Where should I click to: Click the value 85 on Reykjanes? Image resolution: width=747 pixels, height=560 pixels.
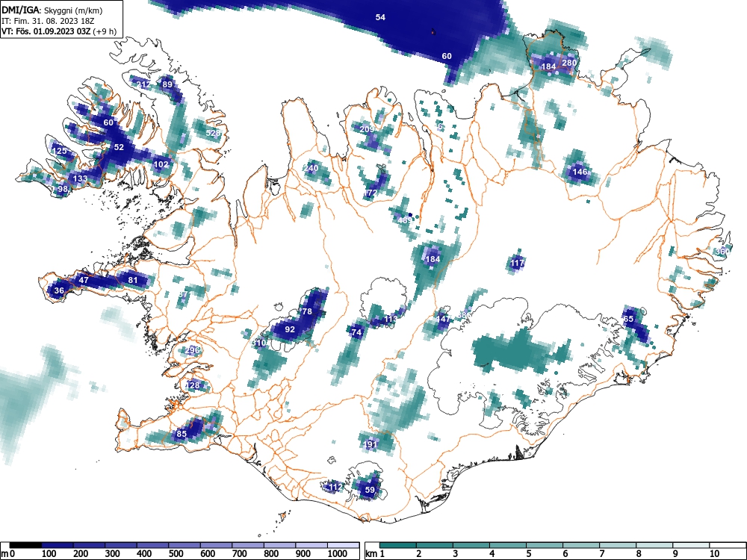click(x=182, y=434)
